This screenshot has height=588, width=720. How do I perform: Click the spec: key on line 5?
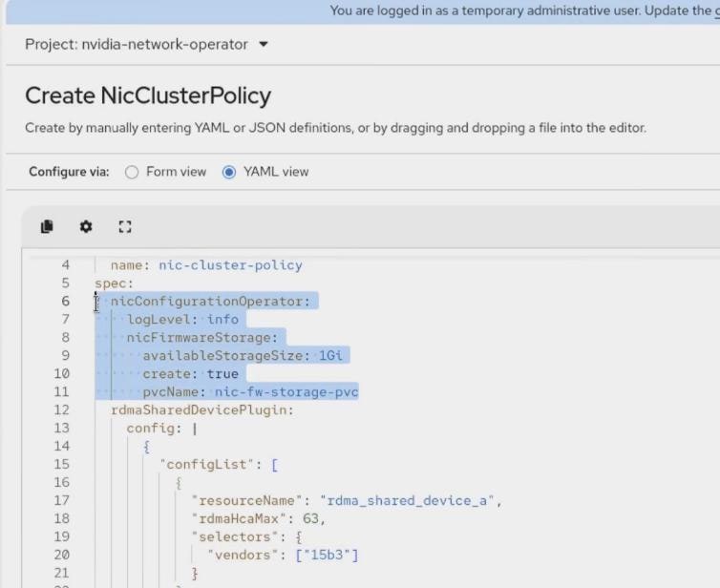(114, 283)
